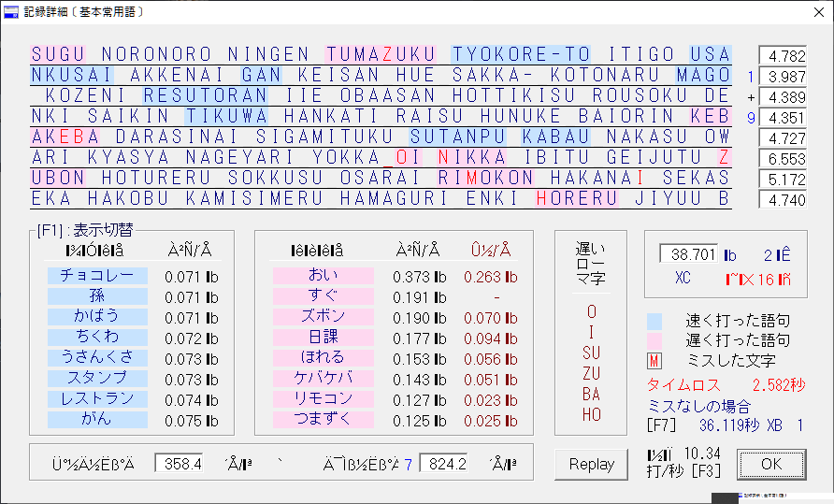
Task: Click the highlighted word SUTANPU
Action: click(x=458, y=137)
